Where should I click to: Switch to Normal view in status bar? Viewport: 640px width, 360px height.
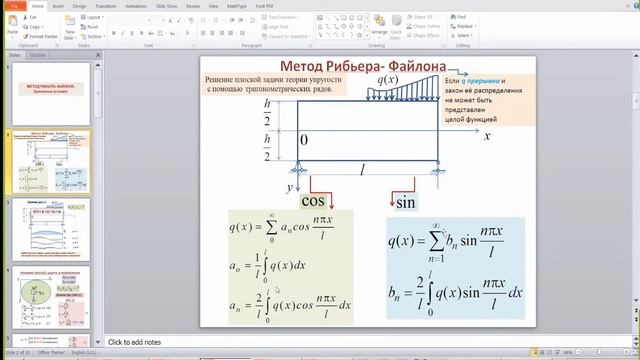click(534, 352)
